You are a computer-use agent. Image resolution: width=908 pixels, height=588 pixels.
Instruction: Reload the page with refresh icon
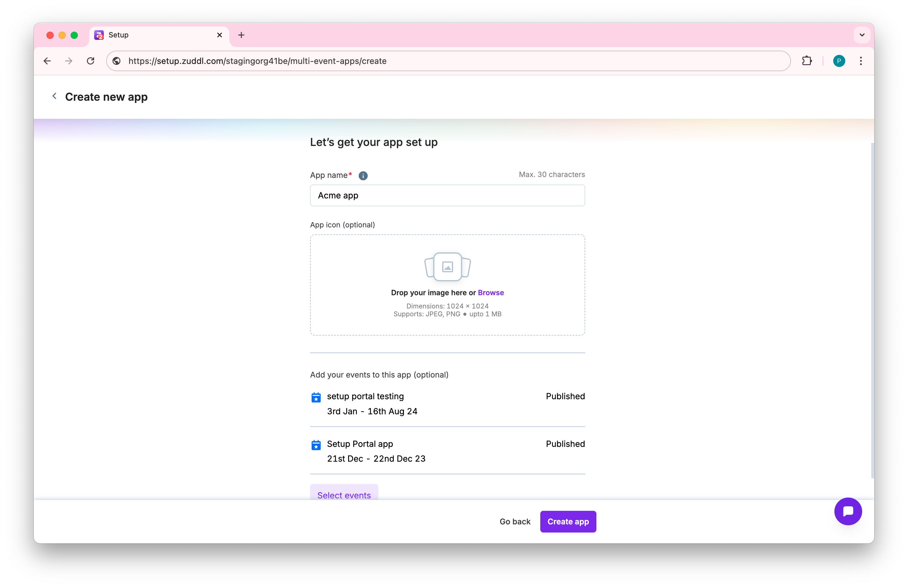(x=90, y=61)
